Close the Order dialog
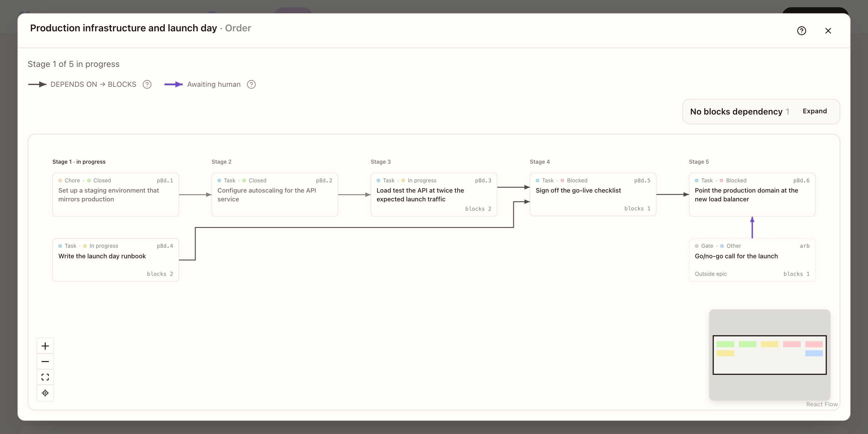The width and height of the screenshot is (868, 434). tap(828, 31)
